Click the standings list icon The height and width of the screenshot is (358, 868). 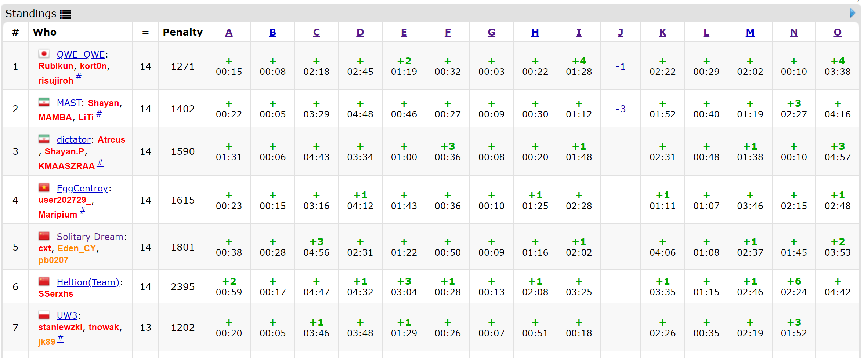coord(66,14)
